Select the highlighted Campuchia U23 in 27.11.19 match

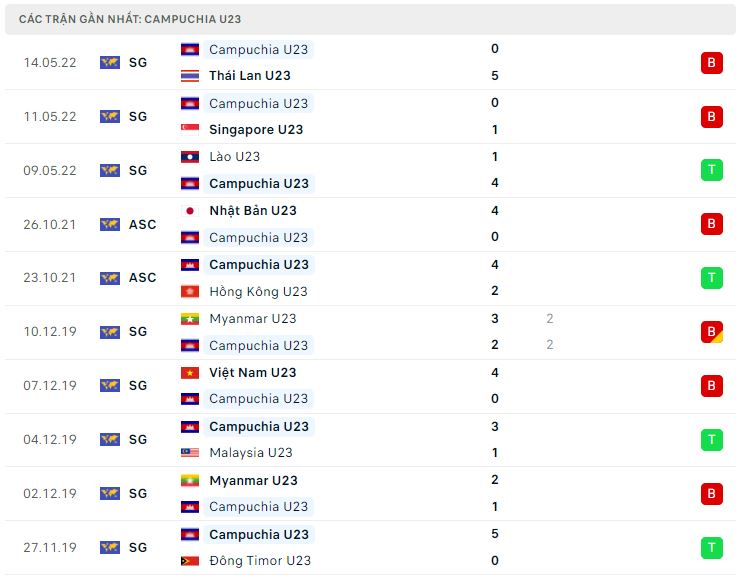click(x=258, y=534)
